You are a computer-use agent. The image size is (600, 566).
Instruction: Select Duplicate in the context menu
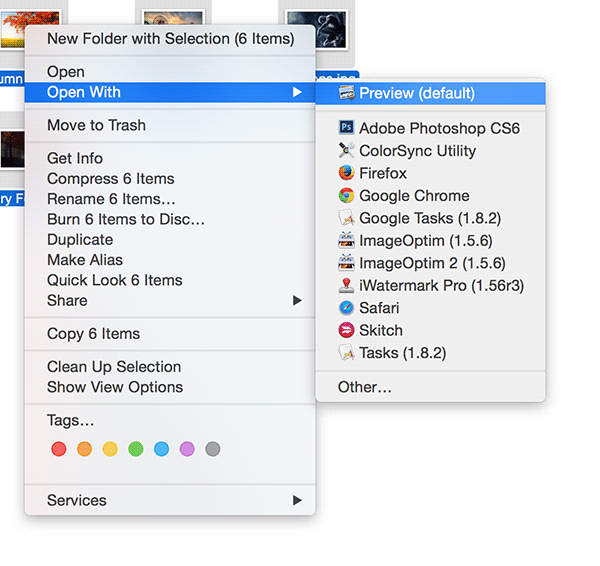pos(170,240)
